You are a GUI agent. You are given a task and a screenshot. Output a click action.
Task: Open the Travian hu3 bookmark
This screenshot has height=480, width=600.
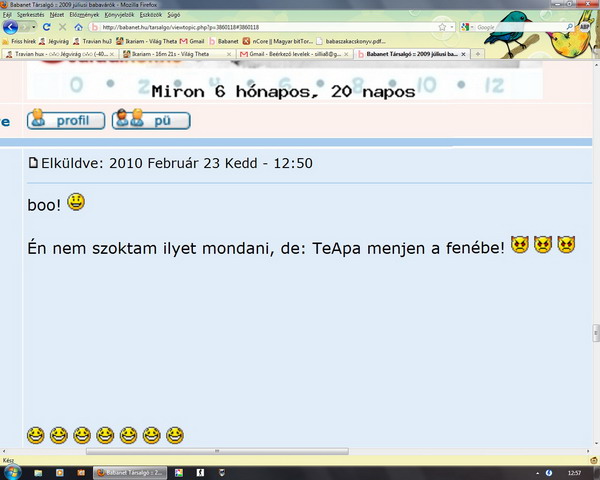[x=92, y=41]
